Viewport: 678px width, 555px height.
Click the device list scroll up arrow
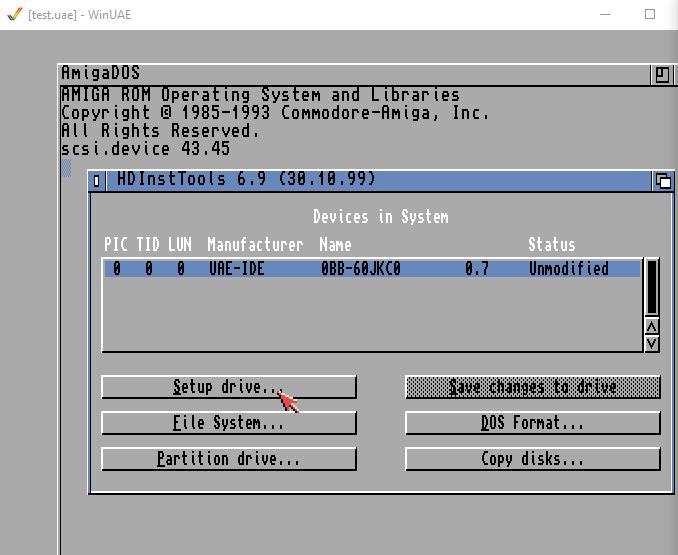[x=652, y=326]
